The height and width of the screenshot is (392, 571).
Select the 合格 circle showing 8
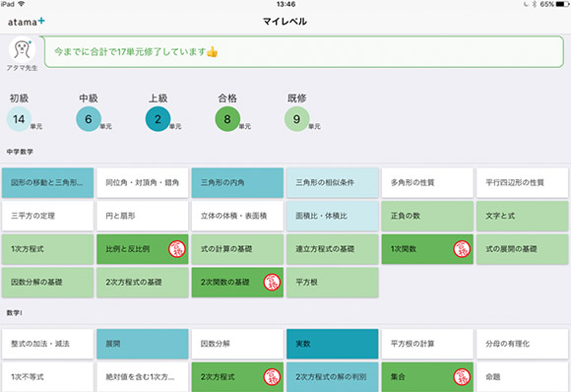point(227,119)
